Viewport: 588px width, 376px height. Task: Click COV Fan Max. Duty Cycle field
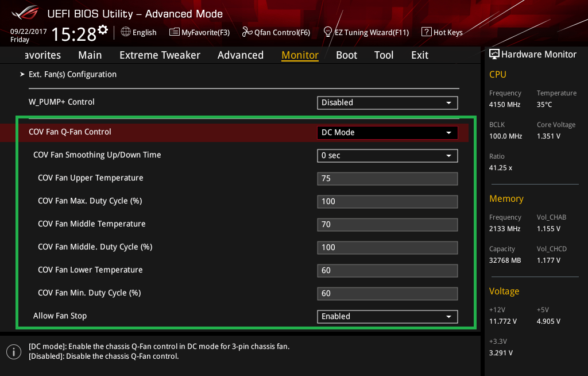[388, 201]
